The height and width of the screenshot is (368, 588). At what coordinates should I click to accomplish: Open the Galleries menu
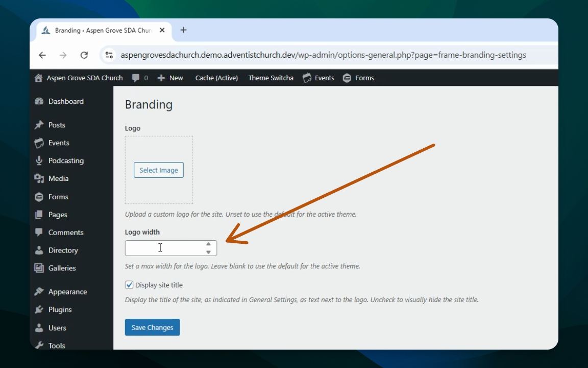[x=62, y=268]
